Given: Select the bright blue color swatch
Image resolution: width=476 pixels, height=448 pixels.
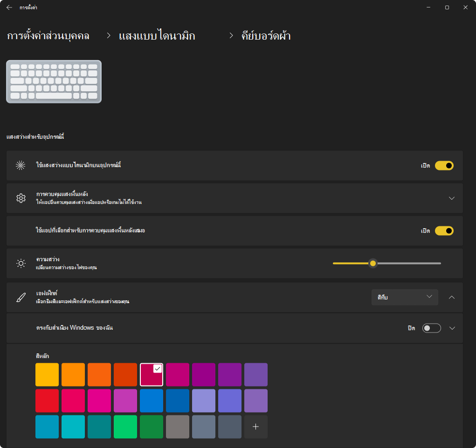Looking at the screenshot, I should [152, 400].
